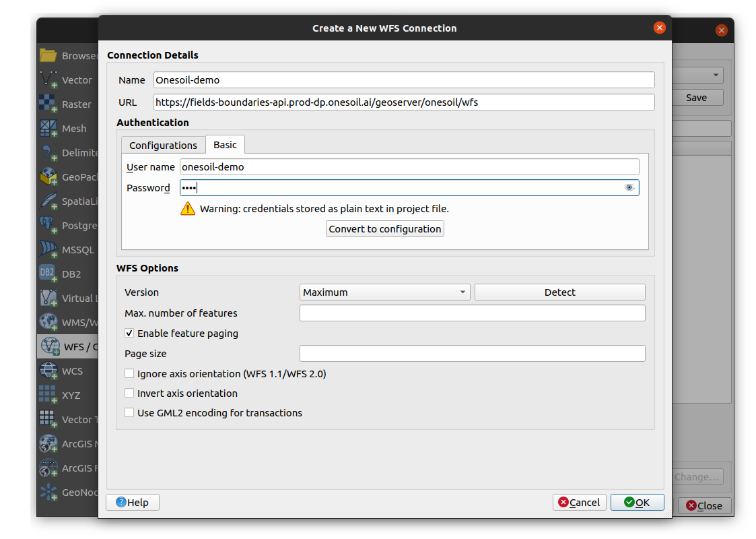Open the Version dropdown showing Maximum
Image resolution: width=756 pixels, height=539 pixels.
[384, 292]
